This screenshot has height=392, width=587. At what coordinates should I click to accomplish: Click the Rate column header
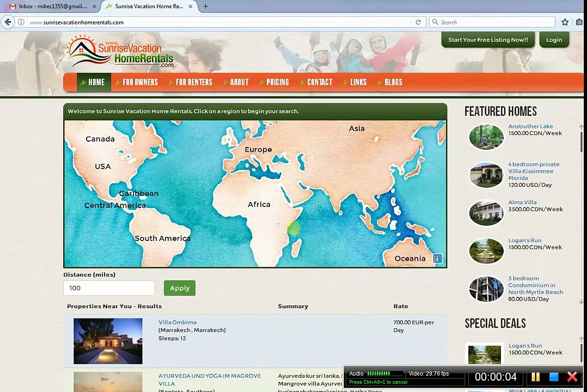401,307
